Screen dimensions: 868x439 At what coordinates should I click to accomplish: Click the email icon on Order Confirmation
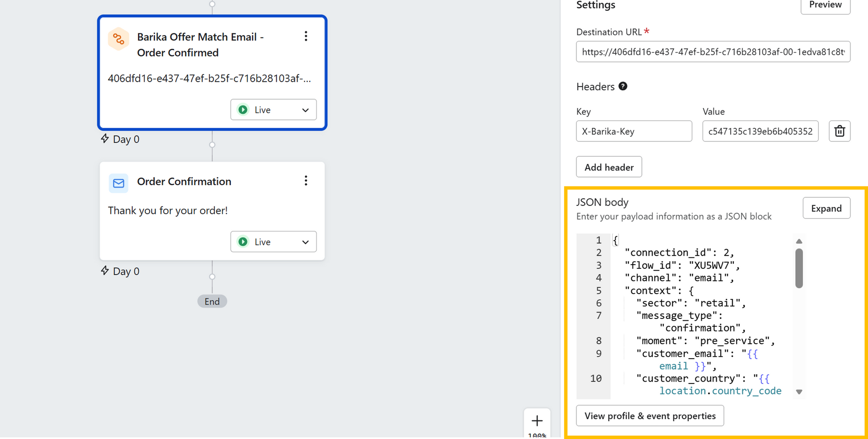pos(118,183)
